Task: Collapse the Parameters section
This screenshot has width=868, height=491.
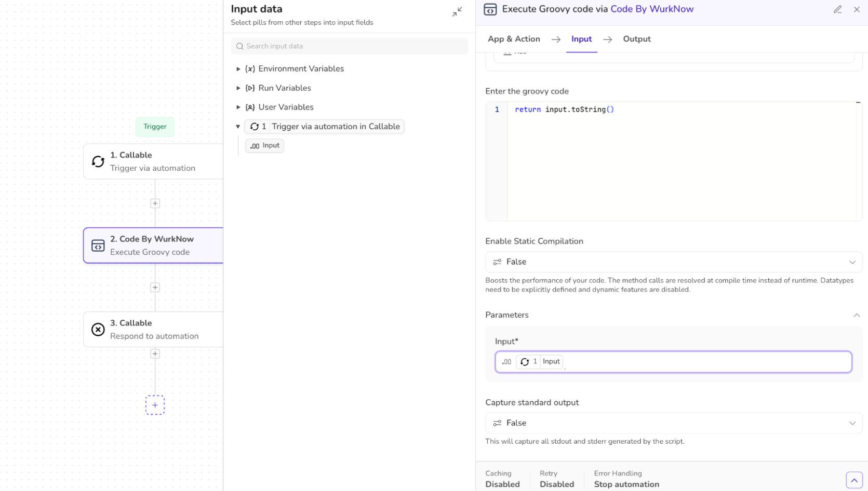Action: (x=856, y=315)
